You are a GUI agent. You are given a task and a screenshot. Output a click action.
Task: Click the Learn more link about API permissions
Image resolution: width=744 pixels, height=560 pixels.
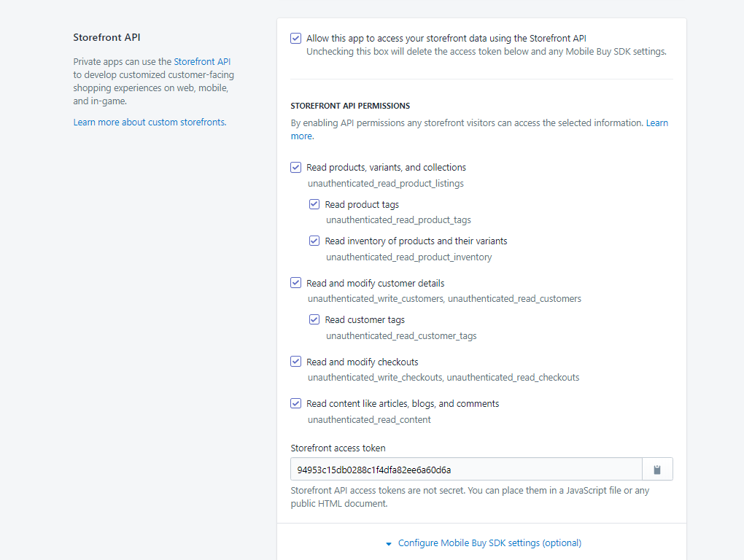656,123
